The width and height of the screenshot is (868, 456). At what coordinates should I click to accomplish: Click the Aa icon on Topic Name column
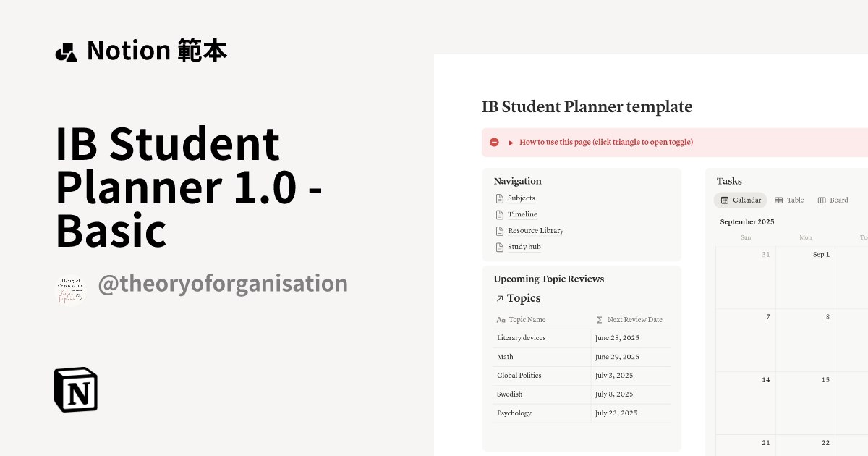pyautogui.click(x=500, y=319)
